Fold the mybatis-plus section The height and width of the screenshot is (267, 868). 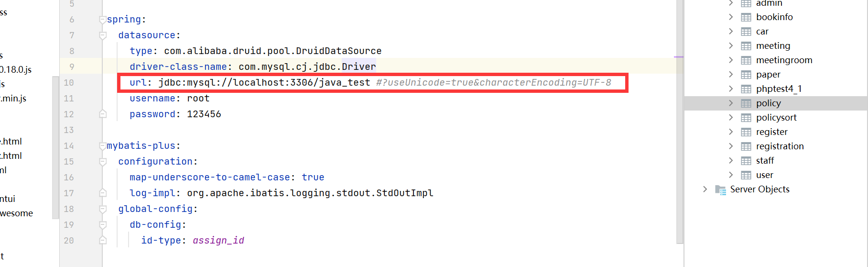pyautogui.click(x=102, y=146)
